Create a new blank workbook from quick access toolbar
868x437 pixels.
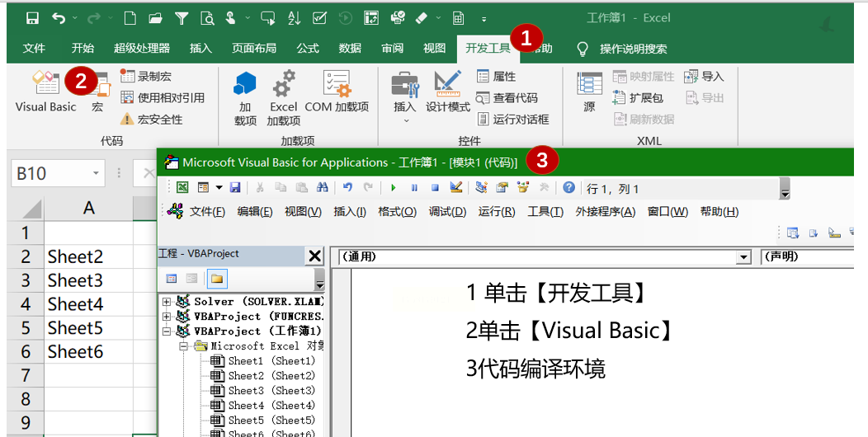(130, 18)
